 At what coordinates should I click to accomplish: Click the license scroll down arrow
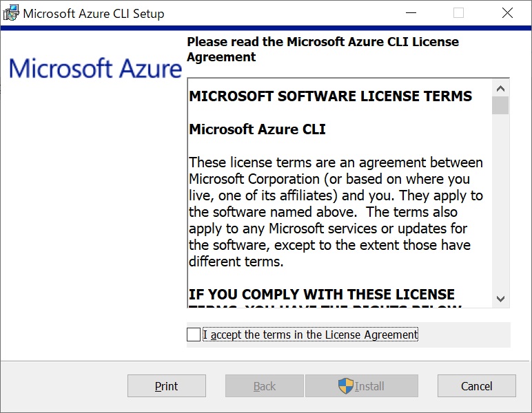500,299
